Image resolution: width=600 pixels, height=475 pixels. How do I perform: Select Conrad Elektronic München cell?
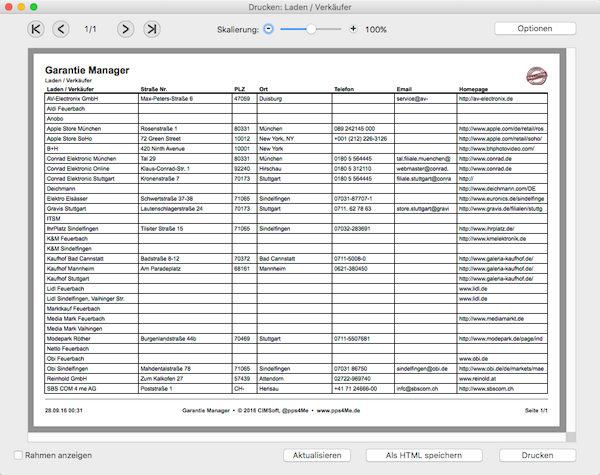click(x=91, y=158)
